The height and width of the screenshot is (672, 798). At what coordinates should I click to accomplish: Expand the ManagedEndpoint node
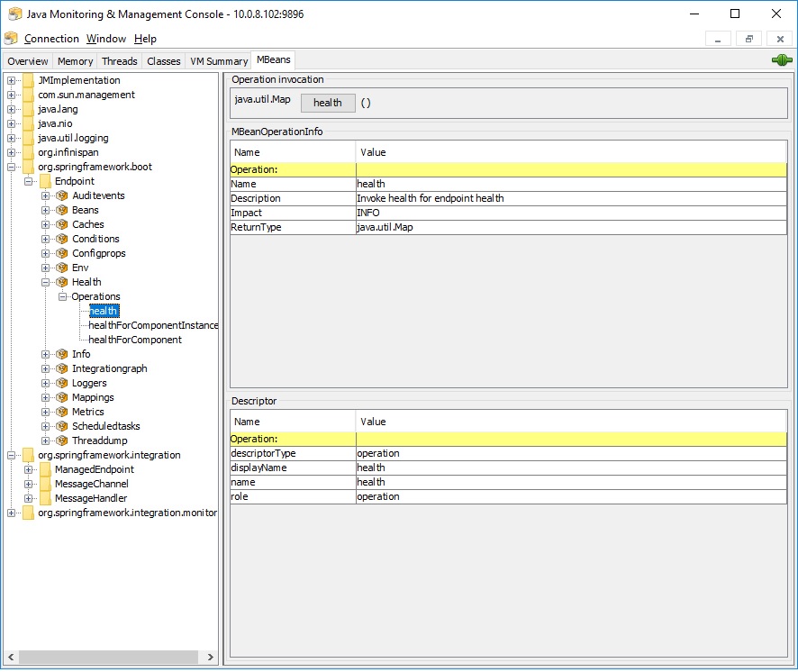pyautogui.click(x=29, y=469)
